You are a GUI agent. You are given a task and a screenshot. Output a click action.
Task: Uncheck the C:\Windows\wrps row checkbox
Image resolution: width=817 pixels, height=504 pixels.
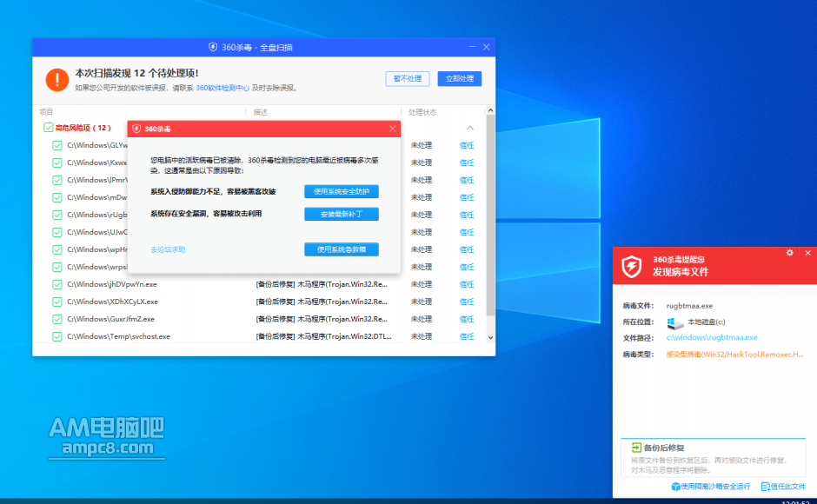(57, 267)
